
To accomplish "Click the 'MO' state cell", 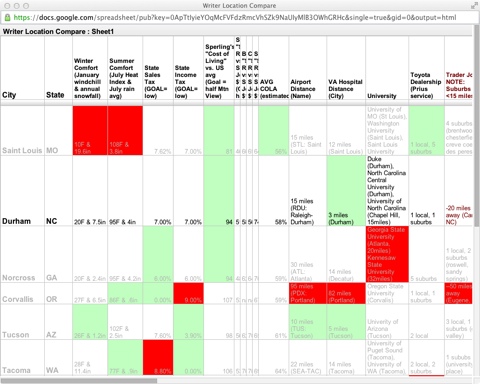I will pos(59,131).
